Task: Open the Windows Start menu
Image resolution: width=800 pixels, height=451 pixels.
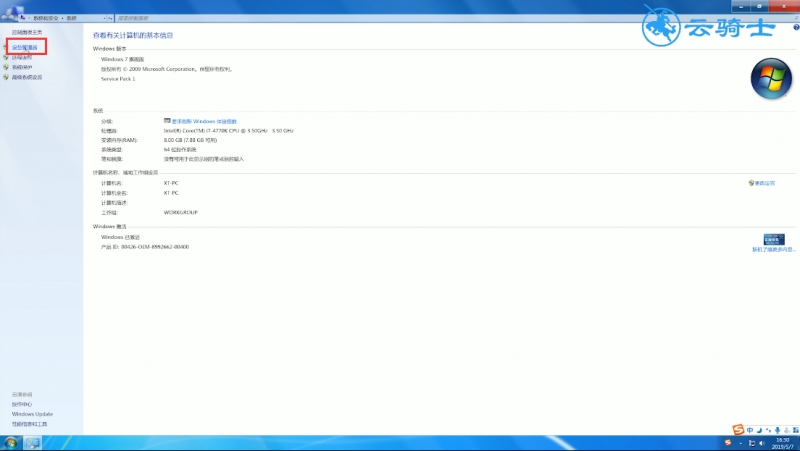Action: pyautogui.click(x=10, y=443)
